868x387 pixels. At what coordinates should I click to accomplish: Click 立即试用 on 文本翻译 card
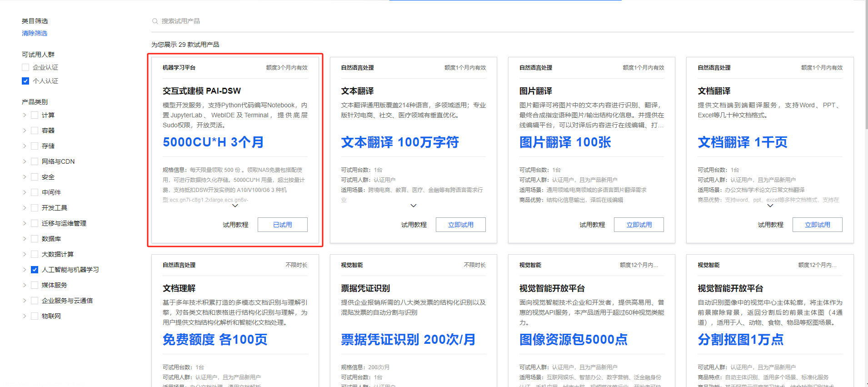click(461, 225)
